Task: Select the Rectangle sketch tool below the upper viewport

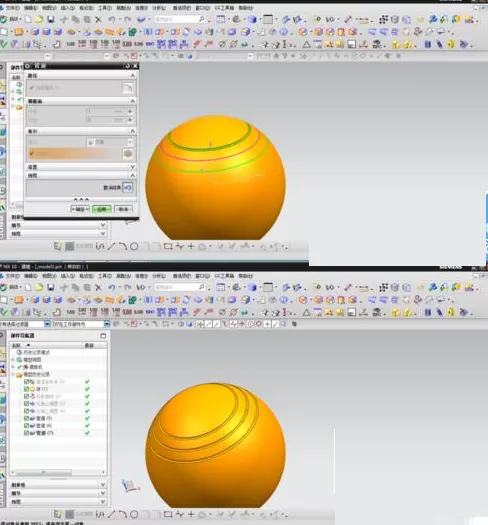Action: [168, 247]
